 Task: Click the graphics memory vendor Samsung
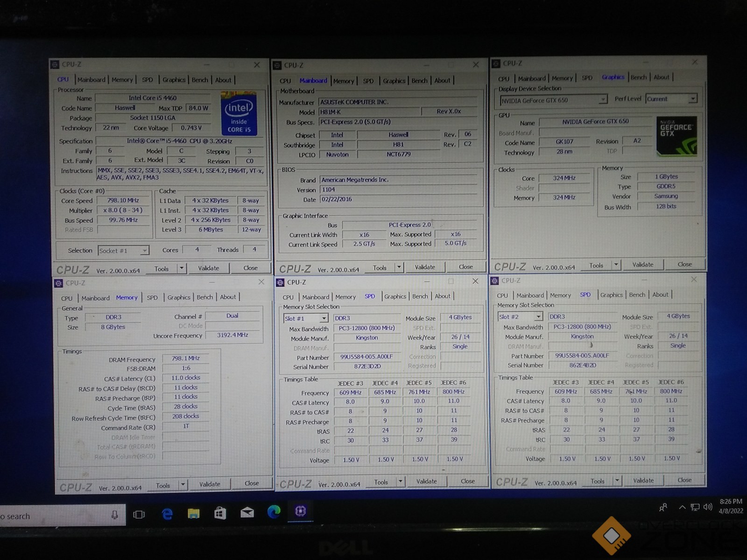click(x=666, y=196)
